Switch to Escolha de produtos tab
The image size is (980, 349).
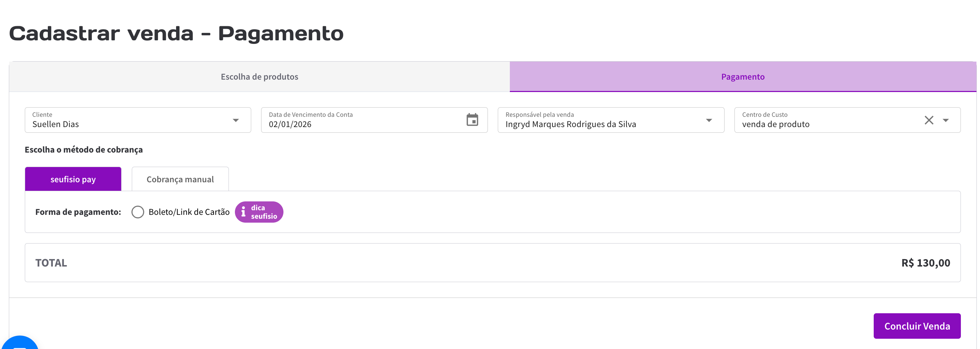(259, 77)
